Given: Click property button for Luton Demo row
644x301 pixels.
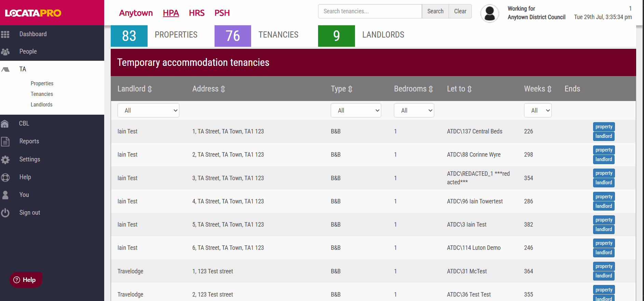Looking at the screenshot, I should tap(604, 243).
